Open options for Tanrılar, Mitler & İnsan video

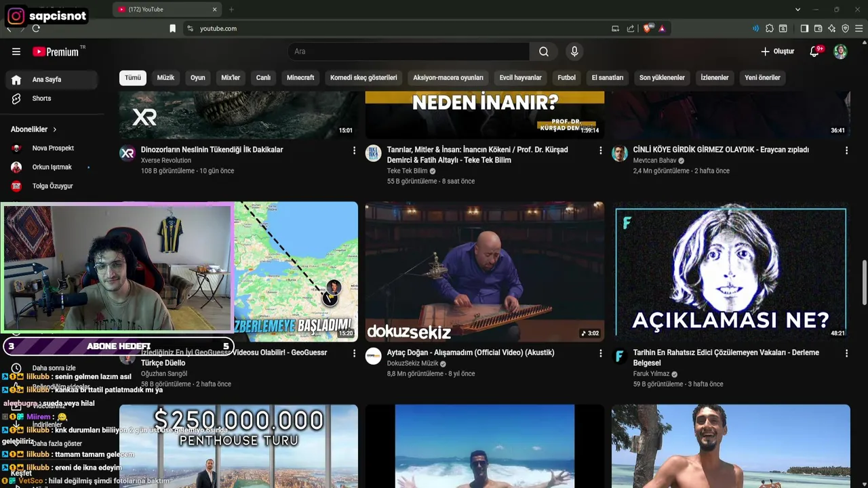pyautogui.click(x=600, y=150)
